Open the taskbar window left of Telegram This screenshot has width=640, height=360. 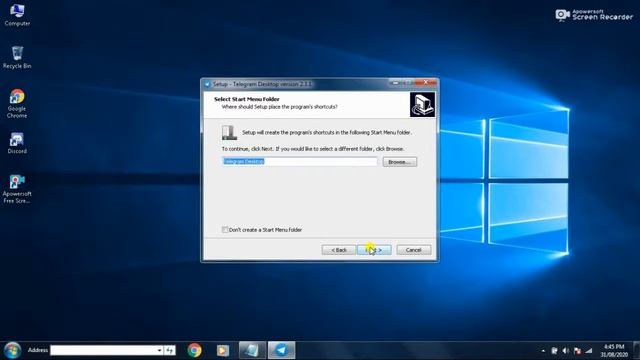tap(252, 350)
